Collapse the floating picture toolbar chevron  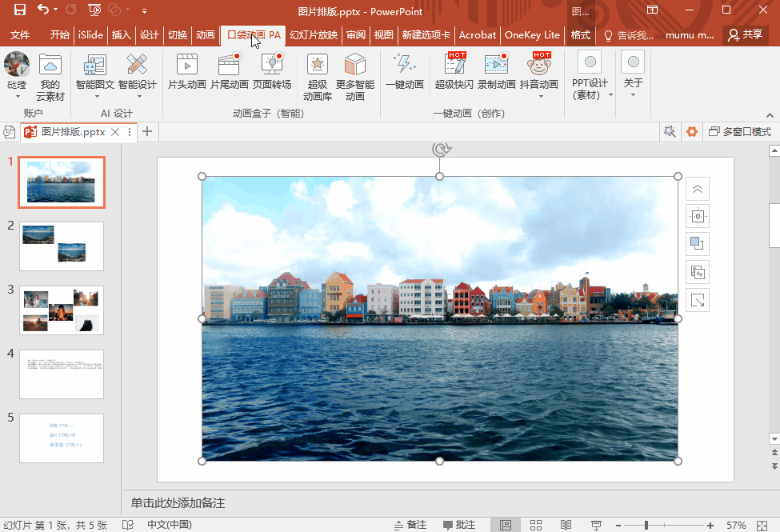click(x=698, y=189)
